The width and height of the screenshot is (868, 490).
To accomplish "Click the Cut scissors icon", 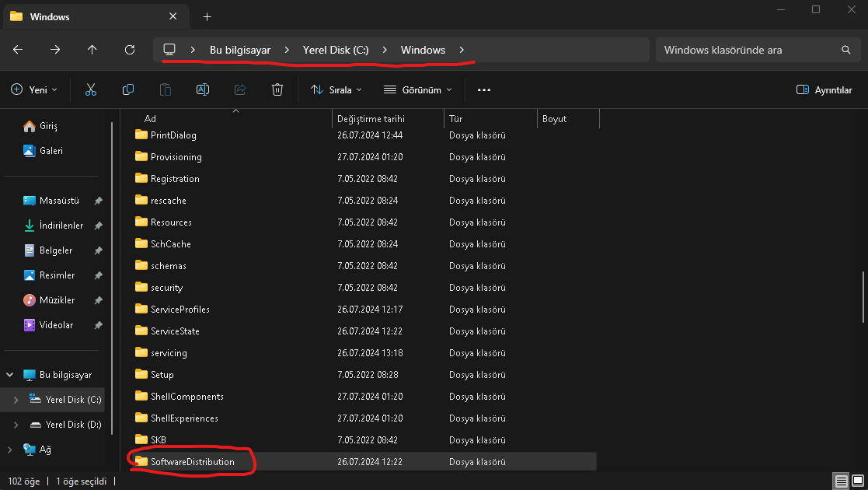I will [x=91, y=89].
